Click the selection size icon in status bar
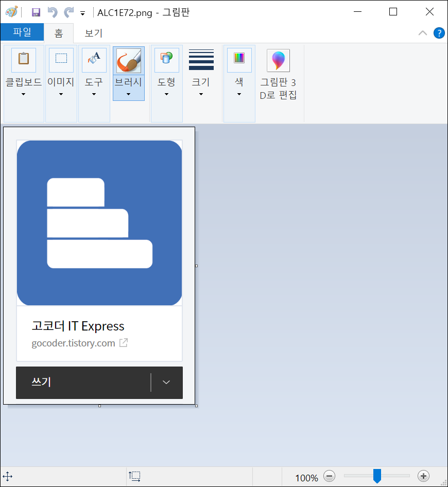 click(x=134, y=476)
